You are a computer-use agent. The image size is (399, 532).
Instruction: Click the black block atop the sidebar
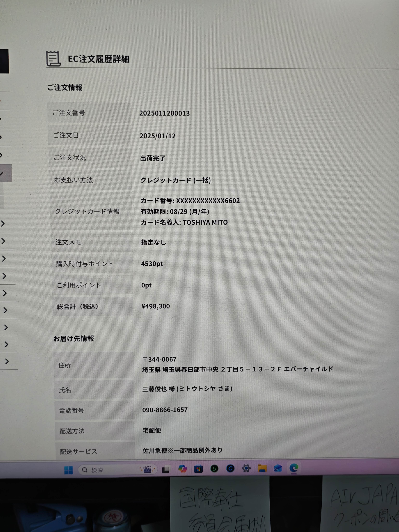pyautogui.click(x=4, y=61)
